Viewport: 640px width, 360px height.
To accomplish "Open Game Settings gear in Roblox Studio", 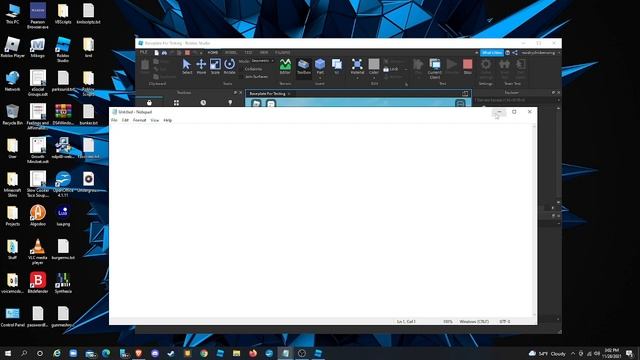I will click(486, 68).
